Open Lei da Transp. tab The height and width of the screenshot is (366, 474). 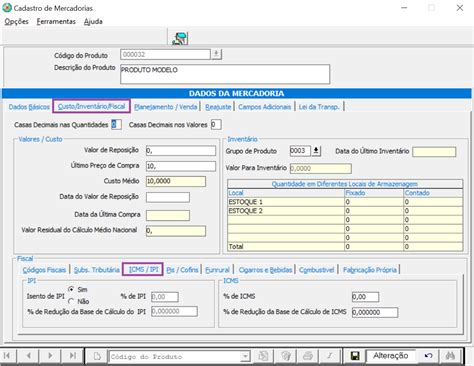pos(319,107)
